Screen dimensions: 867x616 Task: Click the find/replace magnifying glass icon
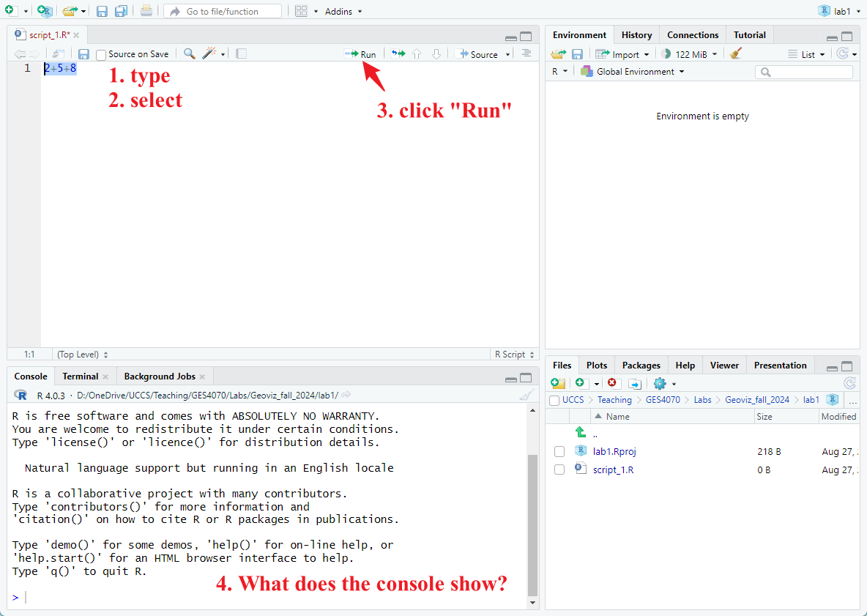point(189,53)
